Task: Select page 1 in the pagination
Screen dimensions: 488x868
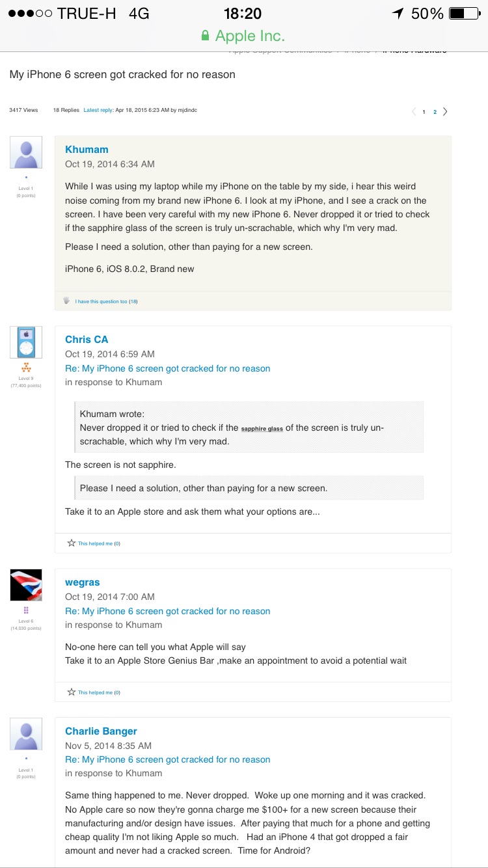Action: tap(424, 111)
